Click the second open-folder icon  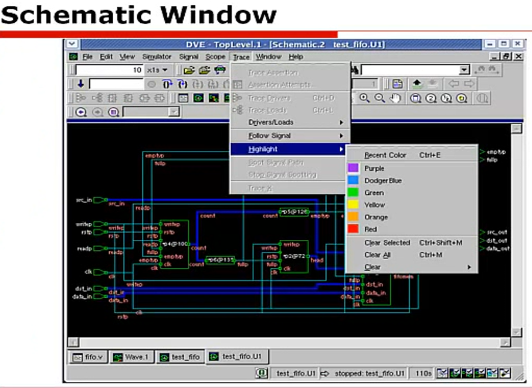click(205, 70)
